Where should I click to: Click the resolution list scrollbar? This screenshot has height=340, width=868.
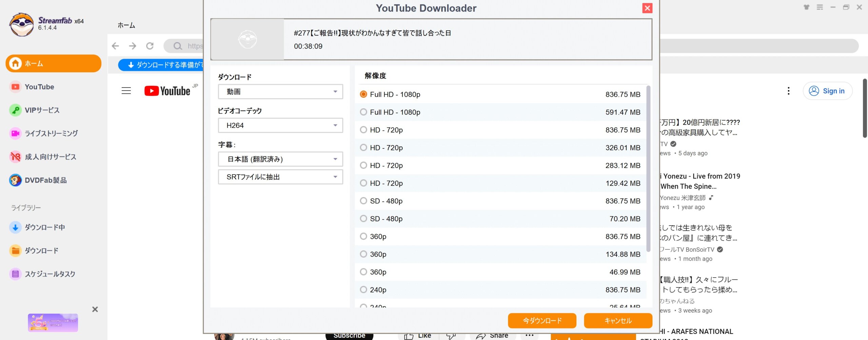pos(648,169)
